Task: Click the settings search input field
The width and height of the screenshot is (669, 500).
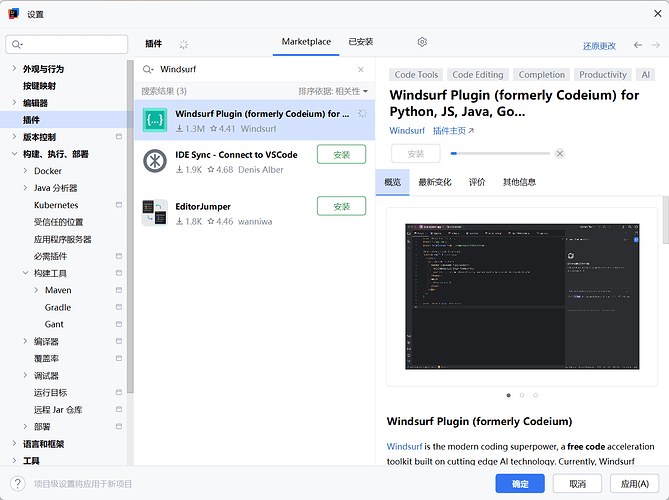Action: pyautogui.click(x=67, y=44)
